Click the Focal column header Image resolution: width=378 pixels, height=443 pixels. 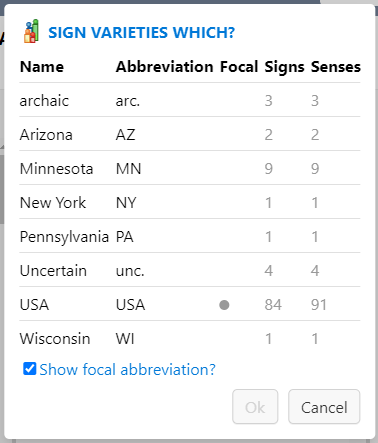(x=239, y=67)
